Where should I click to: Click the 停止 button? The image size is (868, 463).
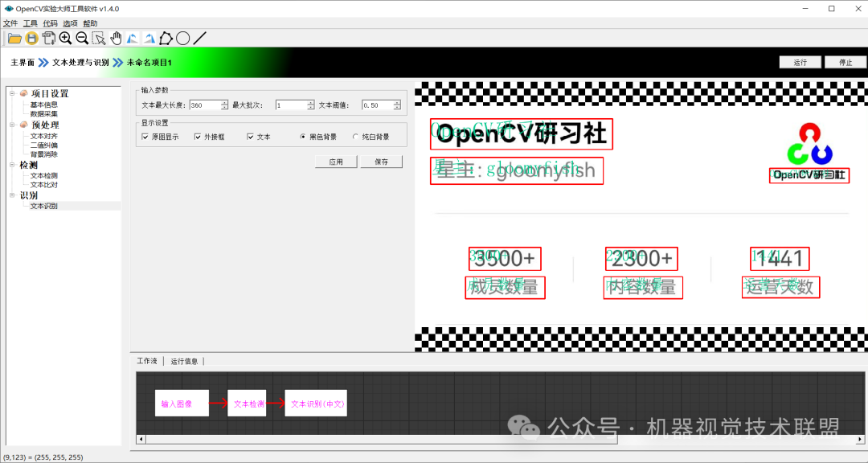[x=845, y=62]
